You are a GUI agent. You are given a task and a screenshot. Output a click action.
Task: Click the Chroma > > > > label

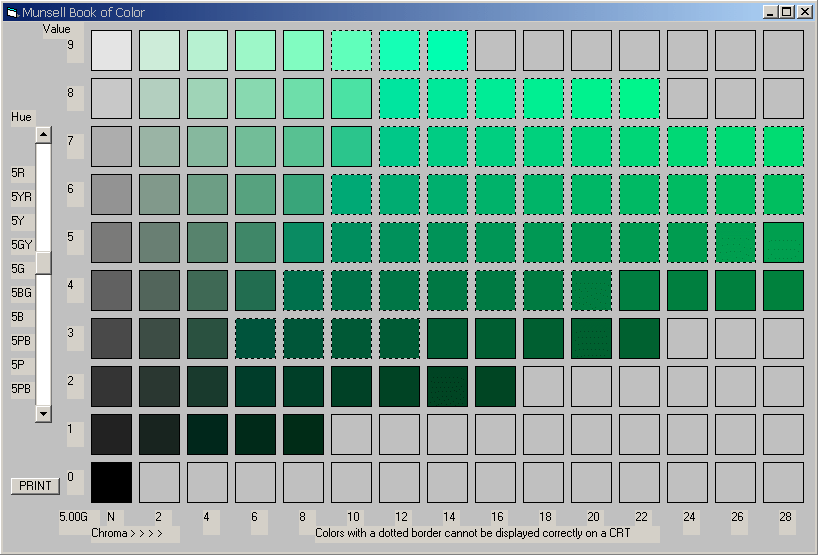pos(127,533)
